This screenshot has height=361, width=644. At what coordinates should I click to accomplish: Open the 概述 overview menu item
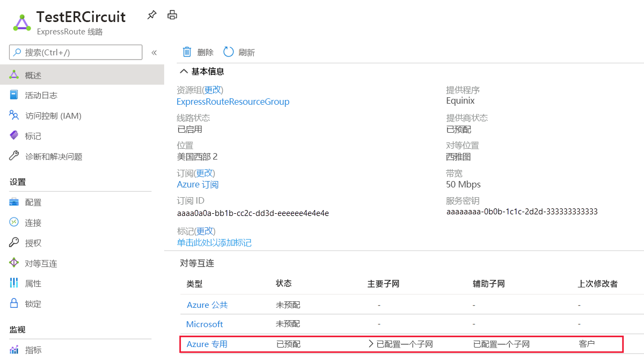(82, 75)
